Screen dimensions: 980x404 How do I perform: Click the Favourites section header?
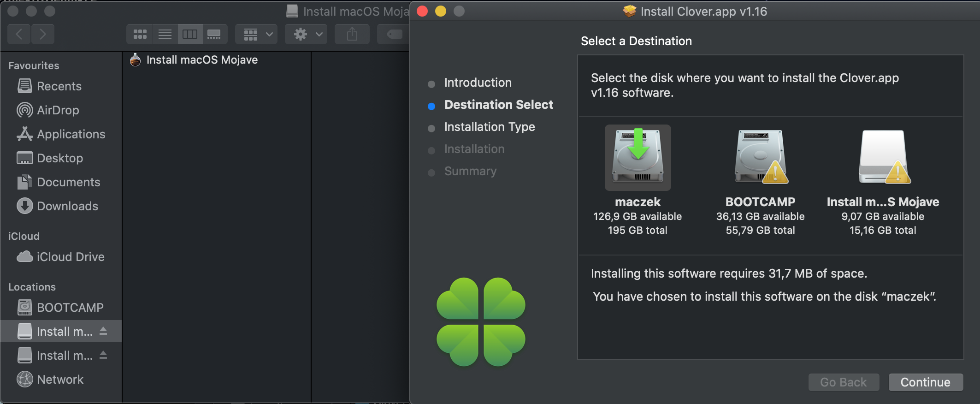tap(34, 65)
